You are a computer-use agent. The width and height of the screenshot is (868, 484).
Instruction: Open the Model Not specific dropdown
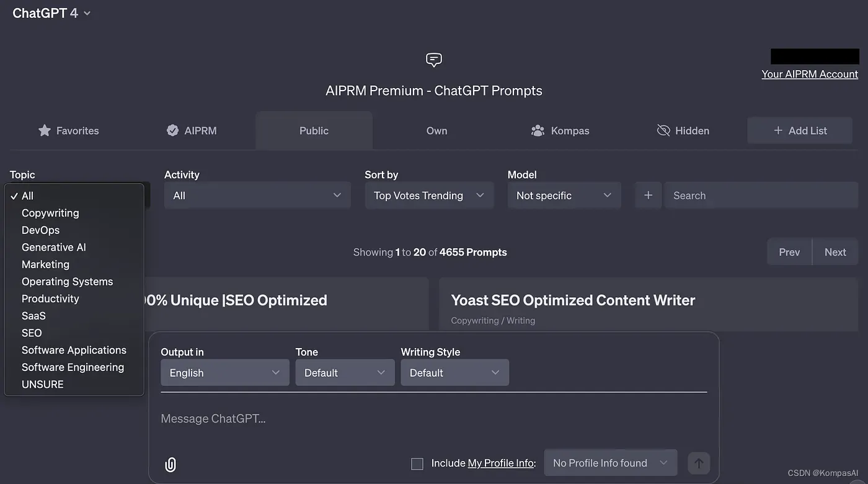point(564,195)
